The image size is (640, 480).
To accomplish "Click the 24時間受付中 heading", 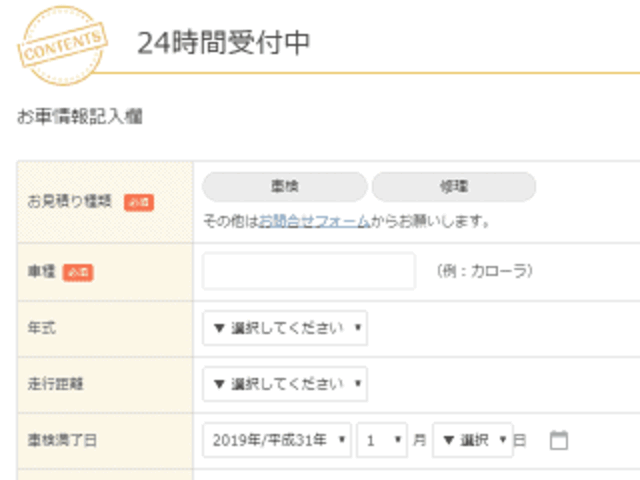I will coord(223,43).
